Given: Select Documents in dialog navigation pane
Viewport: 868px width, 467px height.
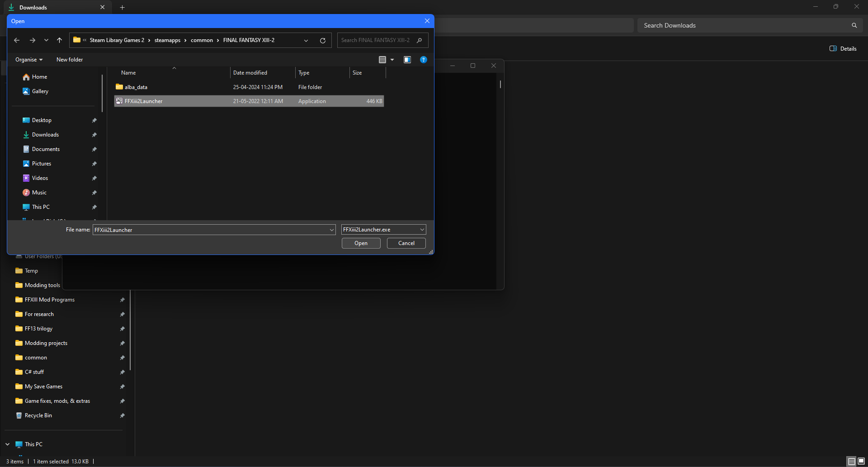Looking at the screenshot, I should [41, 149].
